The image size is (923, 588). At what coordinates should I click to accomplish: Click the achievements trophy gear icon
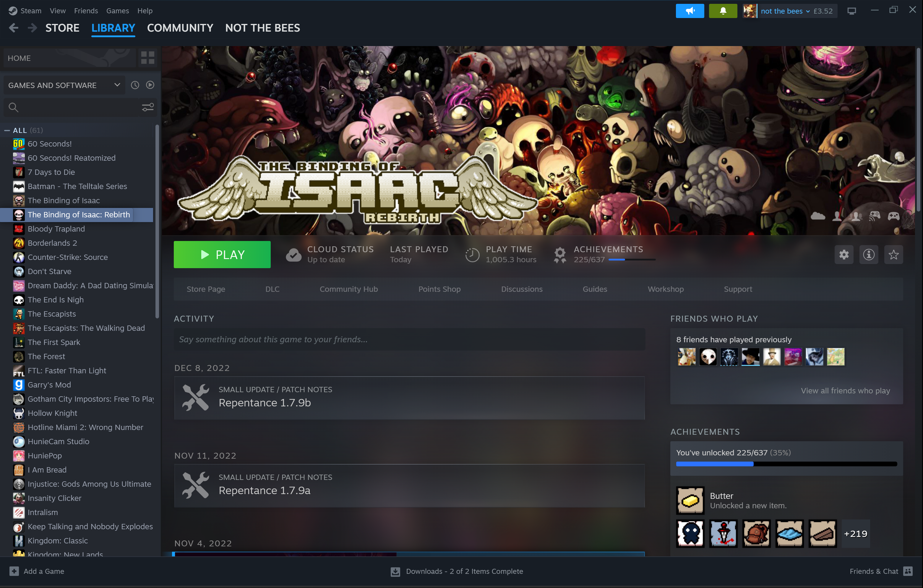pyautogui.click(x=560, y=255)
